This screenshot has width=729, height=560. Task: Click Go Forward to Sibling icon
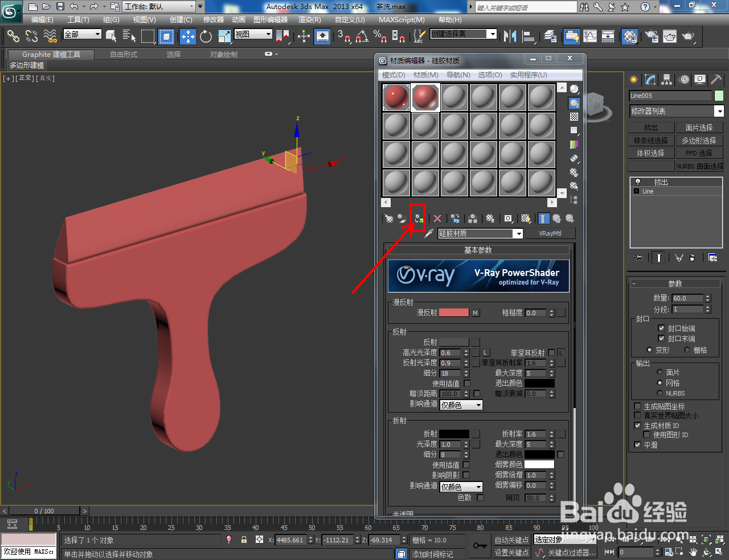(570, 219)
